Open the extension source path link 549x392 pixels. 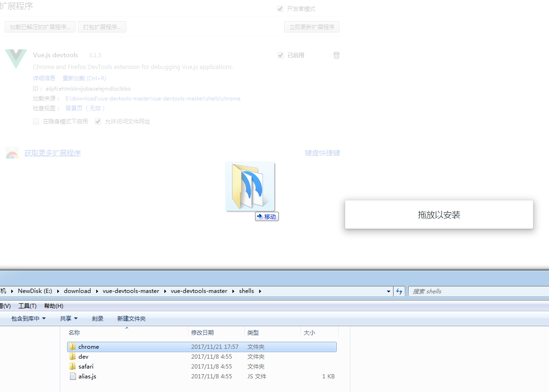tap(153, 99)
